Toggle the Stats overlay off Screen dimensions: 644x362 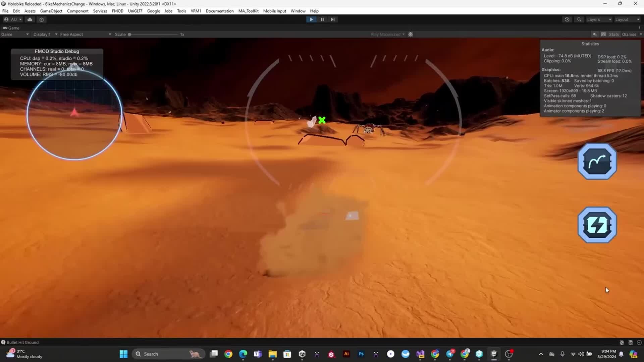click(x=614, y=34)
